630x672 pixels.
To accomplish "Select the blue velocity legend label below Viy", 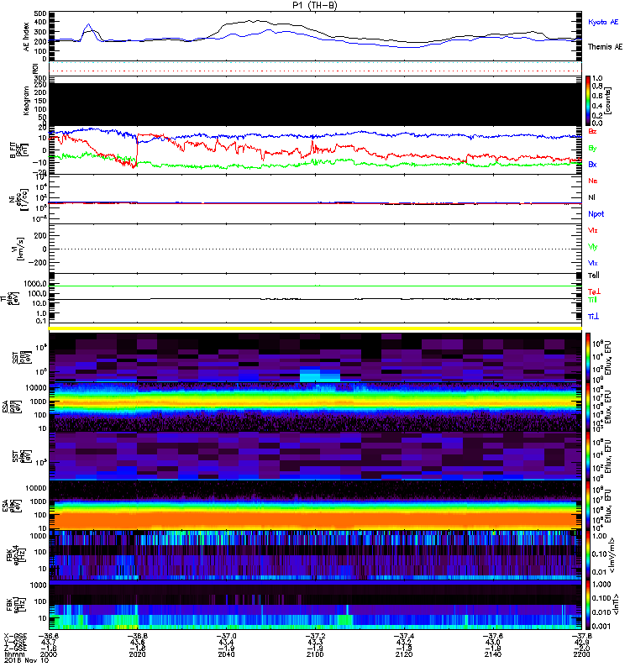I will 593,263.
